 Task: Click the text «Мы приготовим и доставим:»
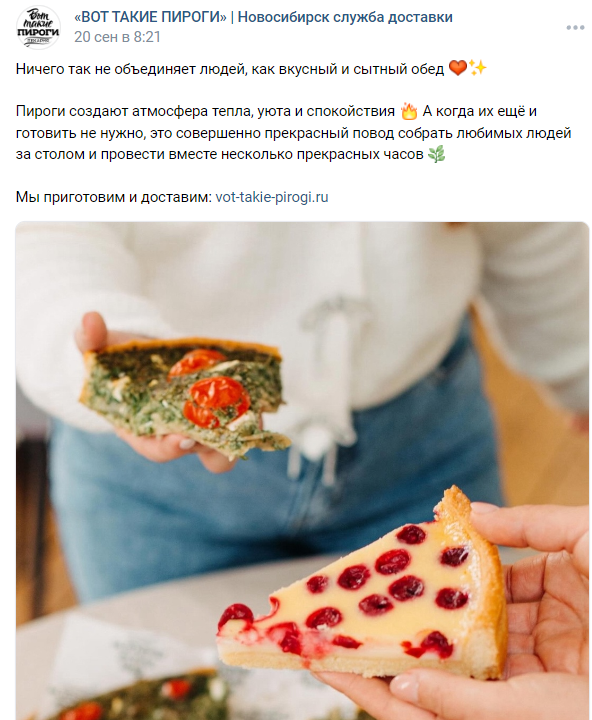114,197
